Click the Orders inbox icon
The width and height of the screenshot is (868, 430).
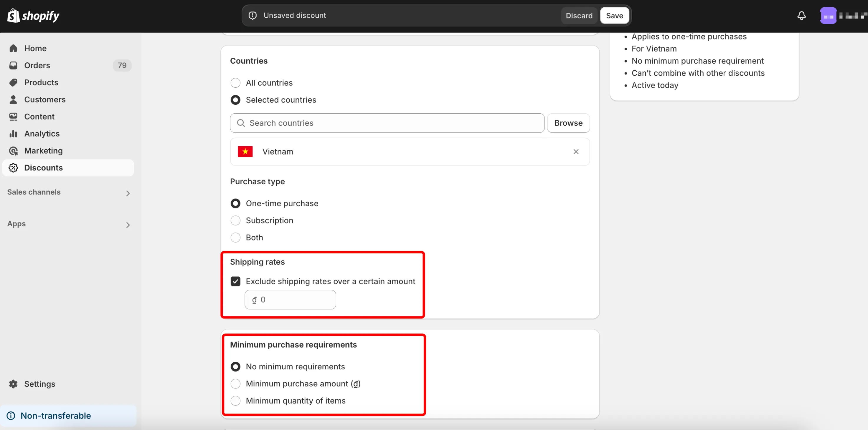[x=14, y=65]
